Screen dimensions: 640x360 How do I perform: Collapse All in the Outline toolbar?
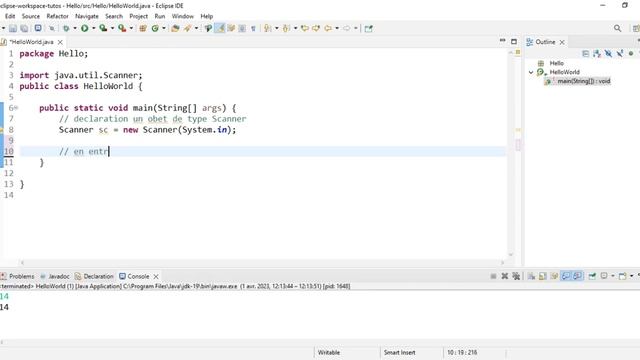point(585,53)
